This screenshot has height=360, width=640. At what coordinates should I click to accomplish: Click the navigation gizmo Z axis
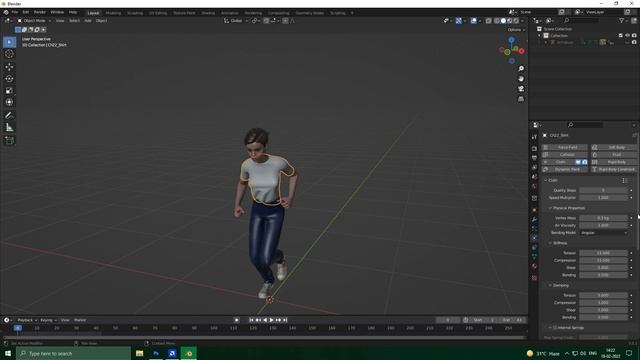tap(511, 40)
